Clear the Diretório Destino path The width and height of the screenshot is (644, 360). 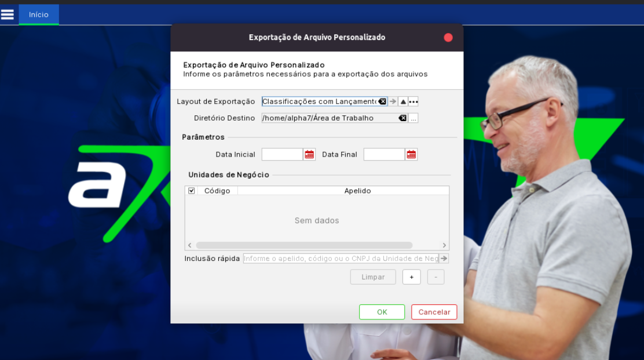(402, 118)
